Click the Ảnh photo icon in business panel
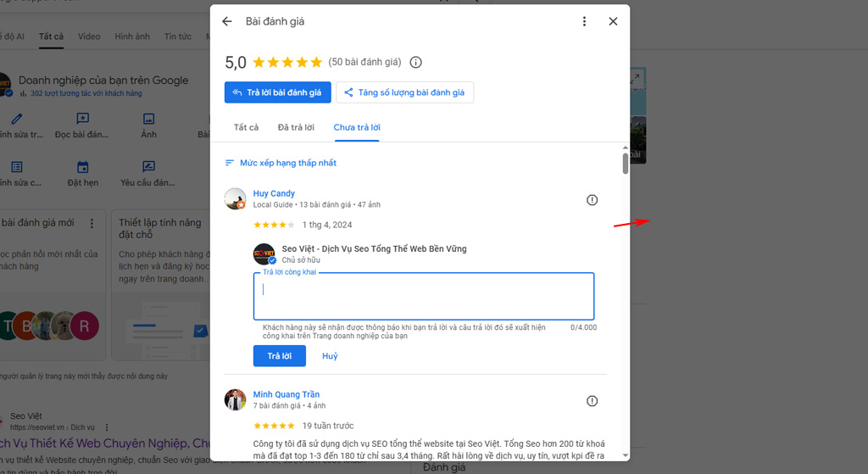868x474 pixels. tap(149, 119)
